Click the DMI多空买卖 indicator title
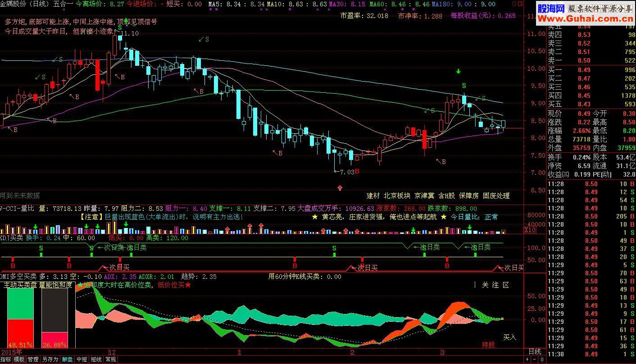The width and height of the screenshot is (636, 364). tap(18, 277)
